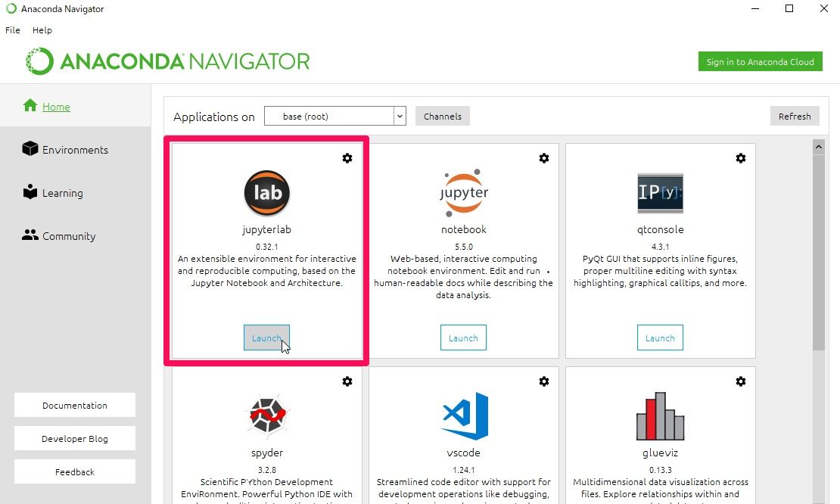The height and width of the screenshot is (504, 840).
Task: Refresh the applications list
Action: pyautogui.click(x=795, y=117)
